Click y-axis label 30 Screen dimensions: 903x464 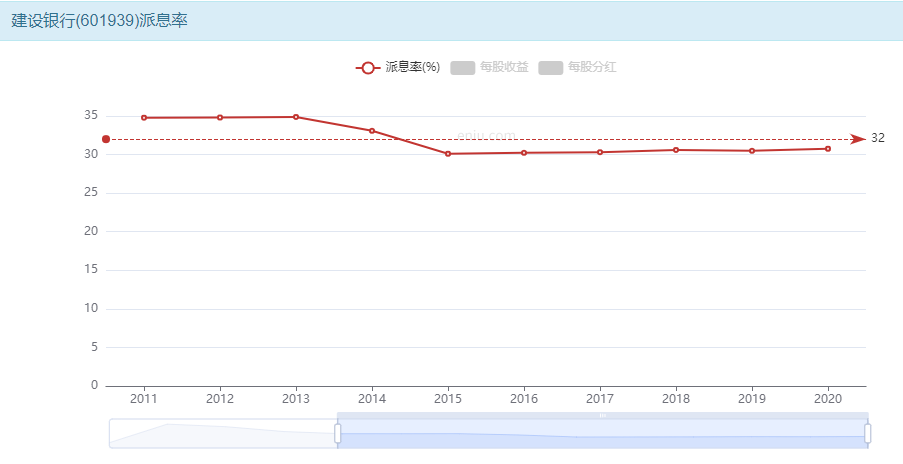click(91, 154)
